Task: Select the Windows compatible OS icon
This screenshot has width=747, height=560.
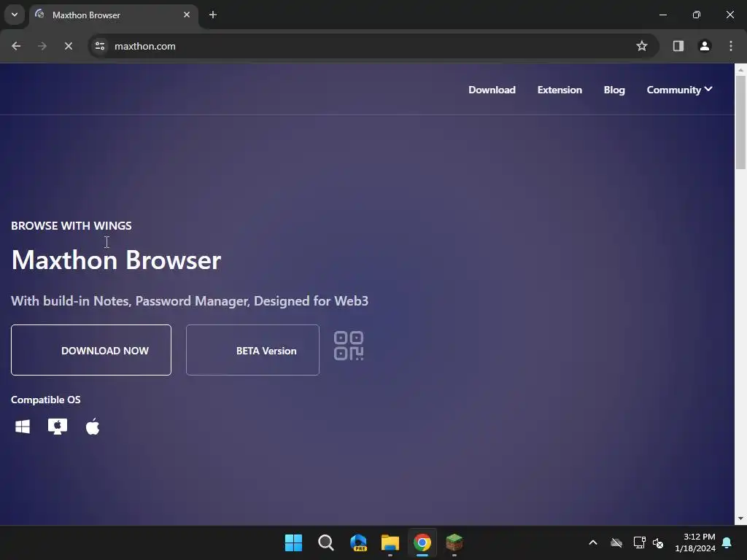Action: coord(23,427)
